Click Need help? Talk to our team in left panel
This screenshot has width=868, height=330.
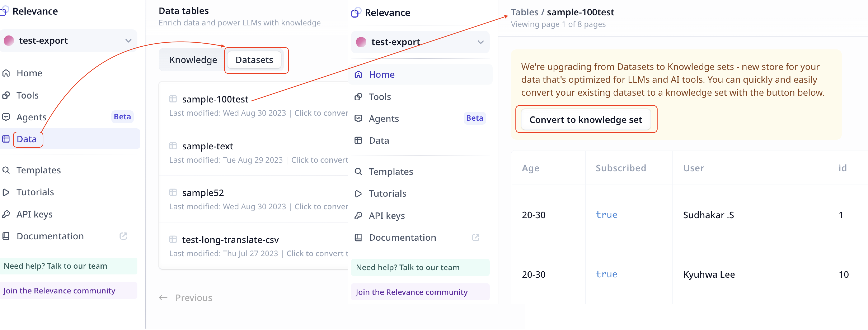(69, 266)
